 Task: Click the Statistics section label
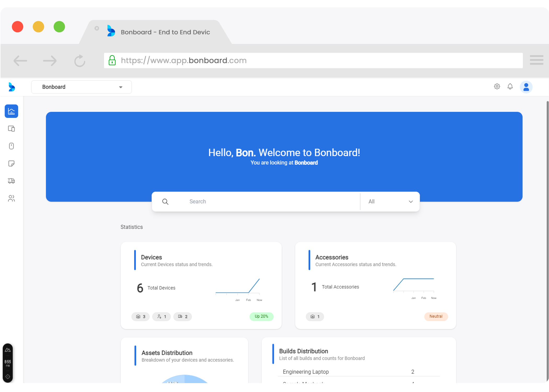pos(131,227)
